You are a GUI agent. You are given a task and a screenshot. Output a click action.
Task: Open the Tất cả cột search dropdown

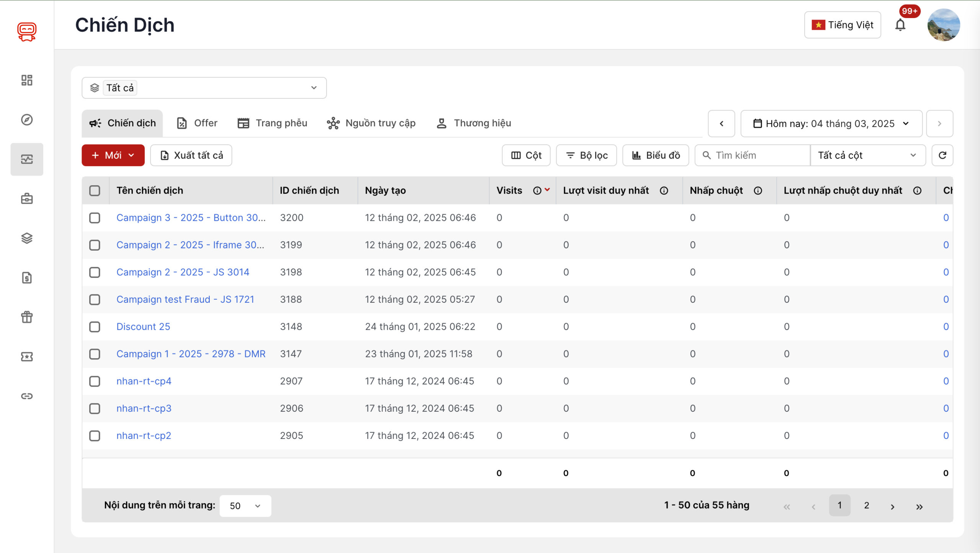pyautogui.click(x=867, y=155)
